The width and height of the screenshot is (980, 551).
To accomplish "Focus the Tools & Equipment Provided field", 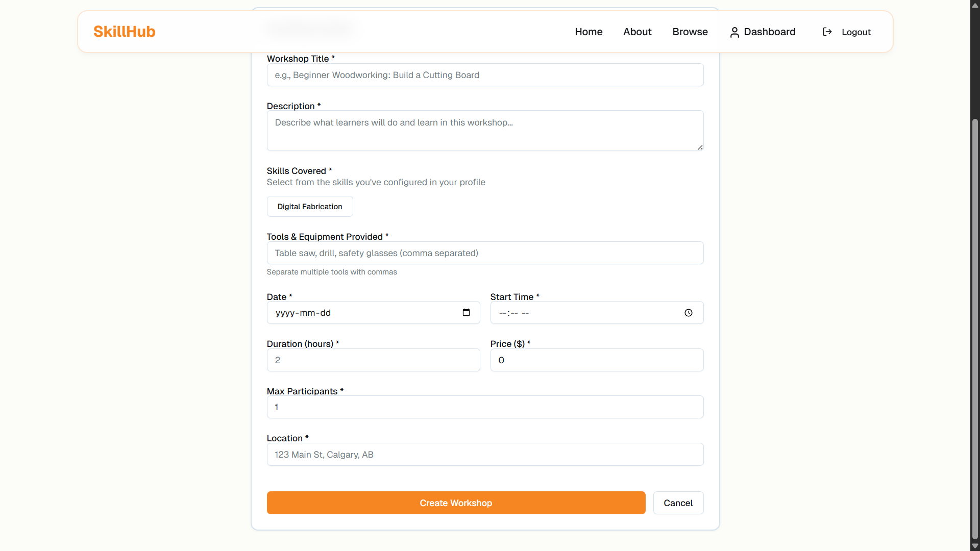I will (485, 253).
